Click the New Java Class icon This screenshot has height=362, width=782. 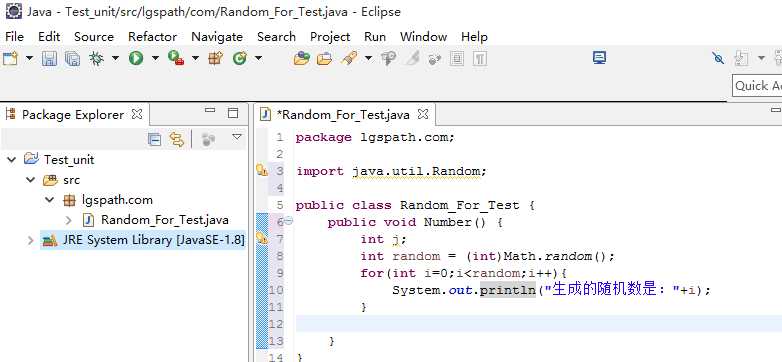tap(240, 58)
